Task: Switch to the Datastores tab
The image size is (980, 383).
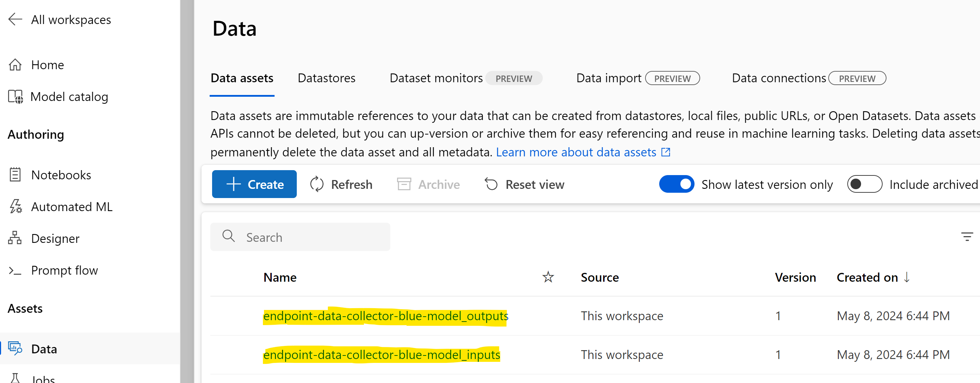Action: coord(326,78)
